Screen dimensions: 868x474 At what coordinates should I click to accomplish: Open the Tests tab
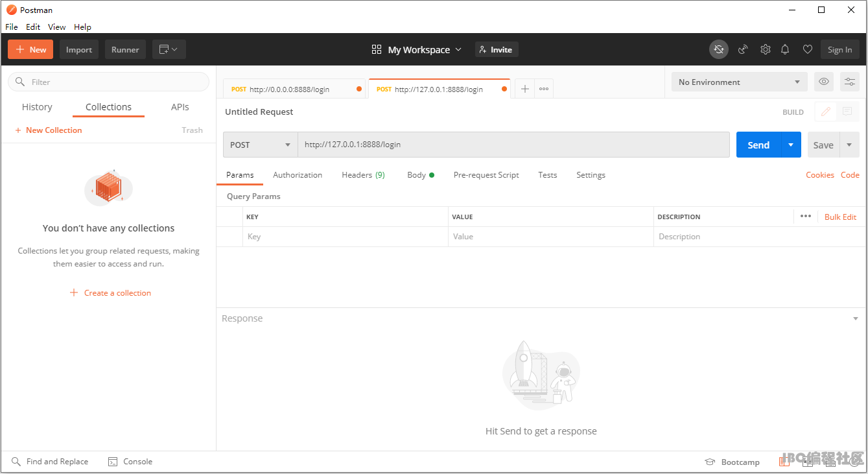548,175
